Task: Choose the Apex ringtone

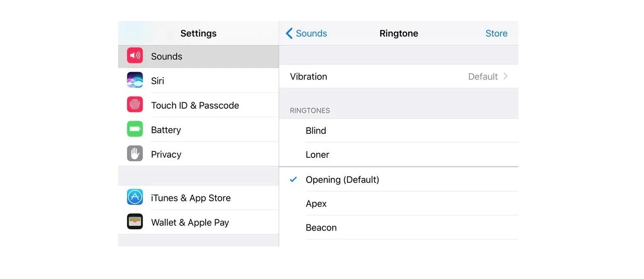Action: [316, 204]
